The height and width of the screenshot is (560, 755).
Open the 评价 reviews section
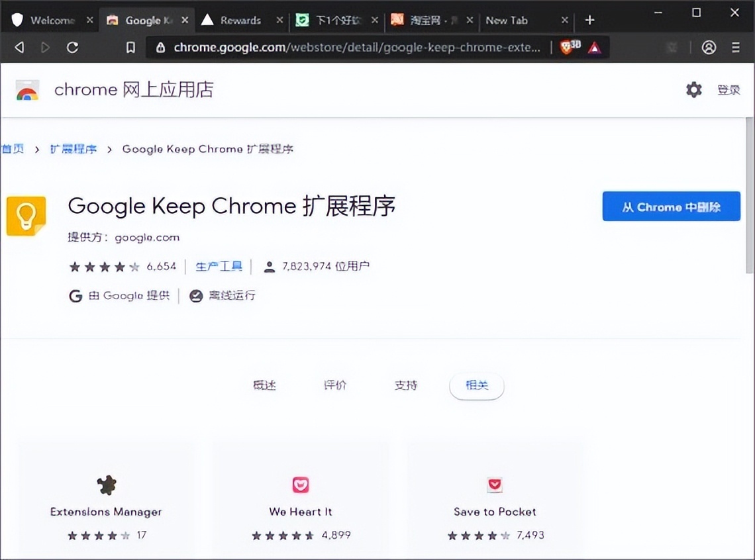point(335,385)
